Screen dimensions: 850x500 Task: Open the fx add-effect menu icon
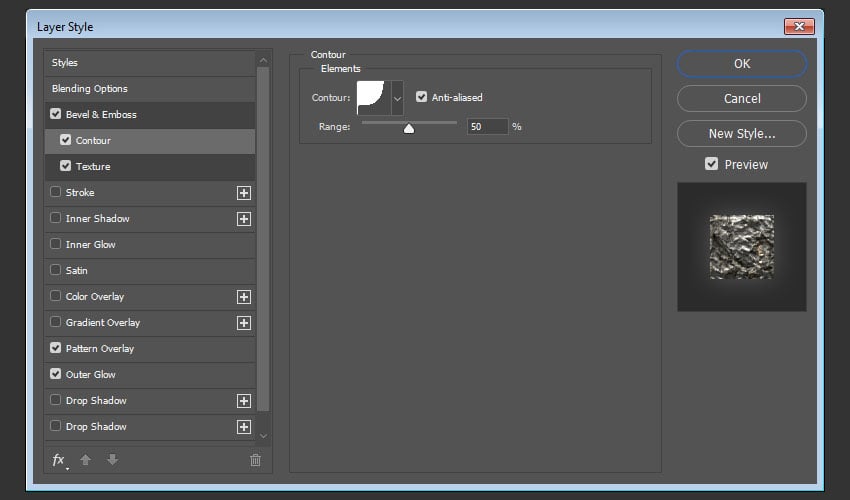pos(60,460)
